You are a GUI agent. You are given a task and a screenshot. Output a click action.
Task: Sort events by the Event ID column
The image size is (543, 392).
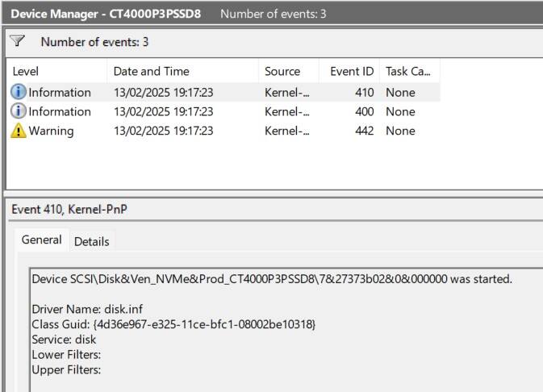pos(349,71)
